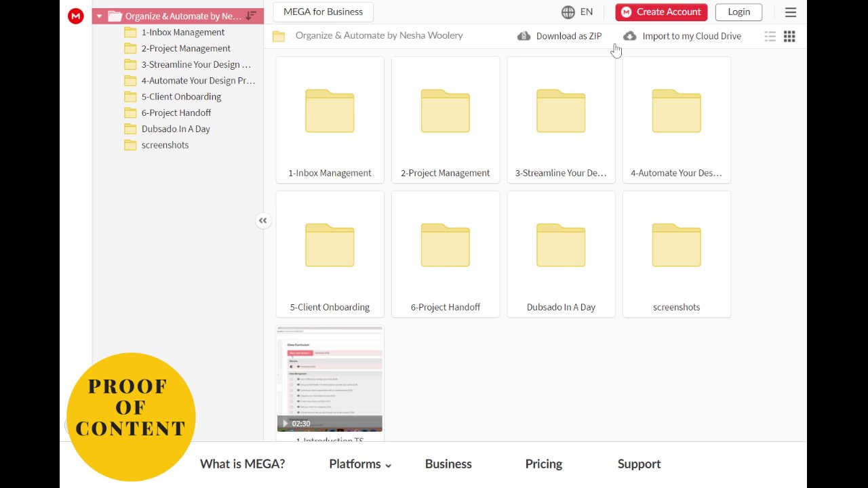
Task: Click the 1-Inbox Management tile label
Action: pos(330,173)
